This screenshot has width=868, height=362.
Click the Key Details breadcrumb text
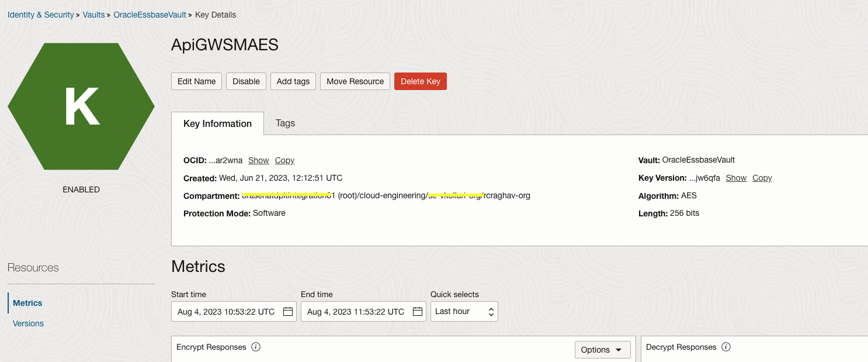point(216,15)
